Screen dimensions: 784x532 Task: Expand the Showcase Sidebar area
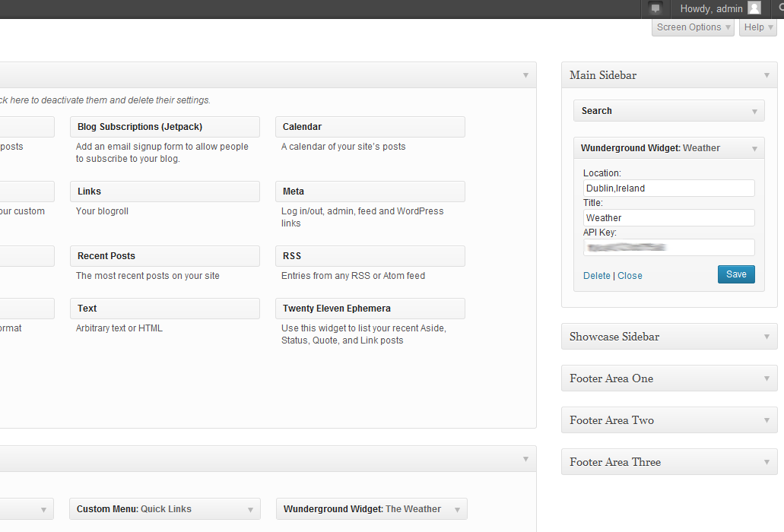tap(767, 337)
